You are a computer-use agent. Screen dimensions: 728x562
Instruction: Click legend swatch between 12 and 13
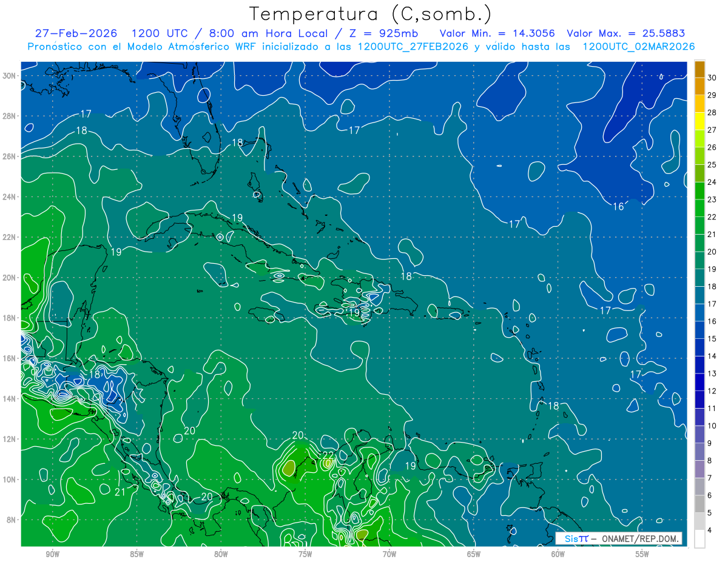[699, 383]
